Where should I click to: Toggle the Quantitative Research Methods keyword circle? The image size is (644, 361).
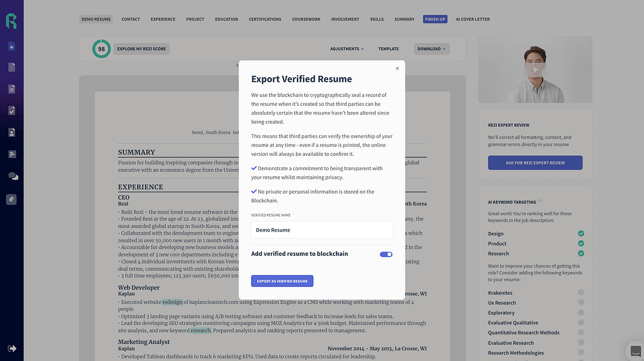[x=581, y=332]
